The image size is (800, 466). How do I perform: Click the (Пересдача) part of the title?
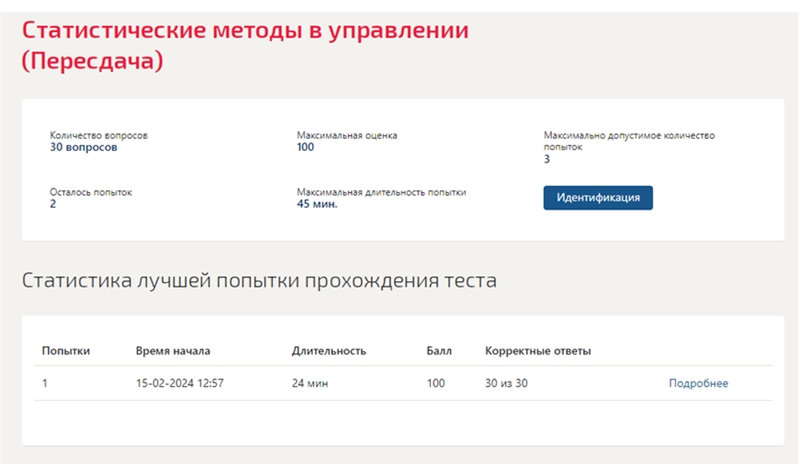point(92,61)
